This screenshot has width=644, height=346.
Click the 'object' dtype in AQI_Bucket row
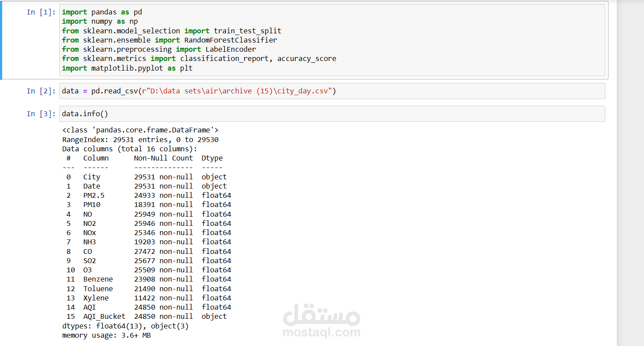coord(214,317)
